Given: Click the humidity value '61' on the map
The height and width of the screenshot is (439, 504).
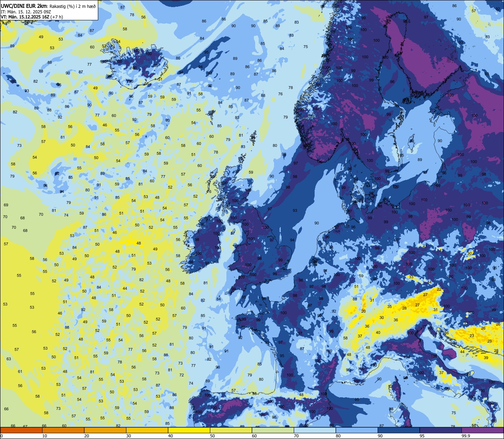Looking at the screenshot, I should [20, 371].
